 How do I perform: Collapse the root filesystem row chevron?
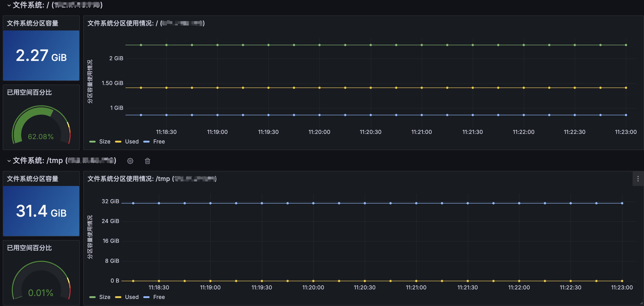coord(9,5)
